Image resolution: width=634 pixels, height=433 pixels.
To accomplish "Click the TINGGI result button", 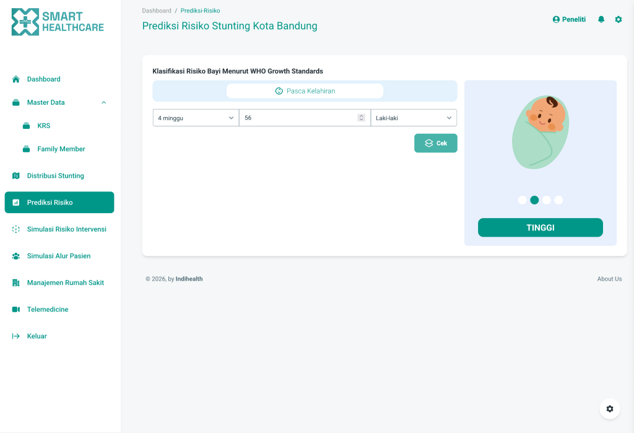I will tap(540, 228).
